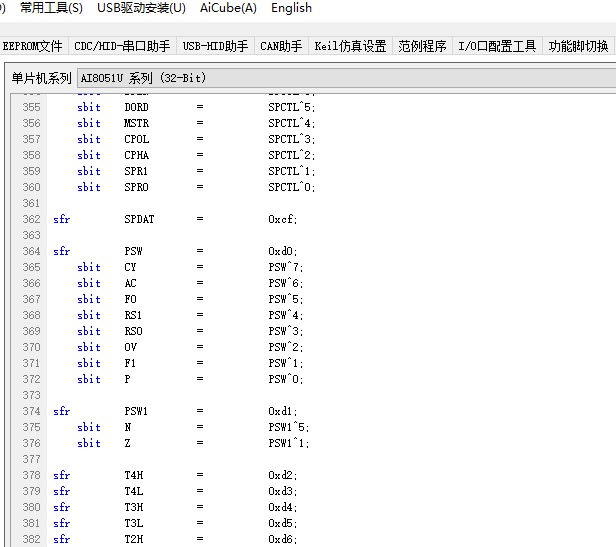Image resolution: width=616 pixels, height=547 pixels.
Task: Click line number 373 in the gutter
Action: click(31, 395)
